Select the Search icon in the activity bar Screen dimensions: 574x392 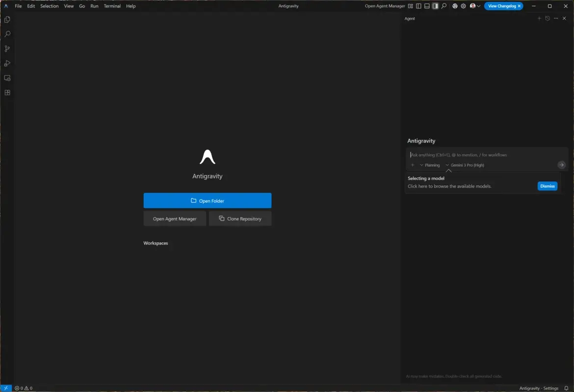coord(7,34)
